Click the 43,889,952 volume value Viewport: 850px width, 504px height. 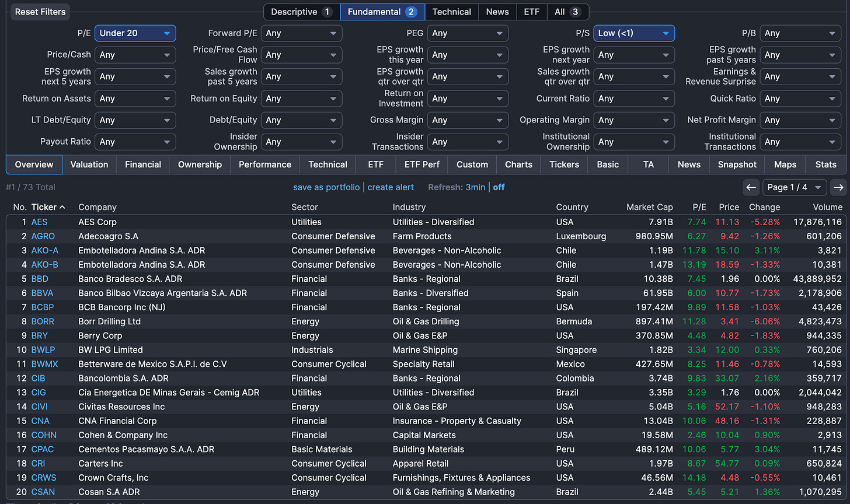(817, 279)
